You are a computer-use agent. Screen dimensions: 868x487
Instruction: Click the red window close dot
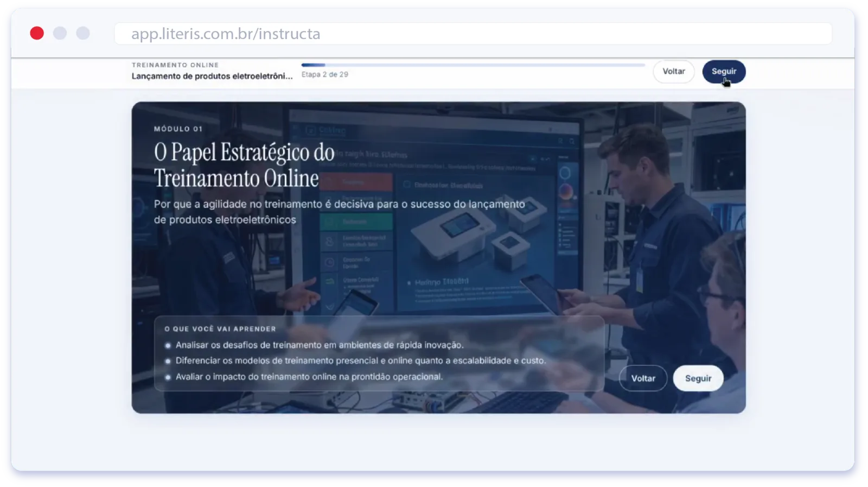coord(37,33)
